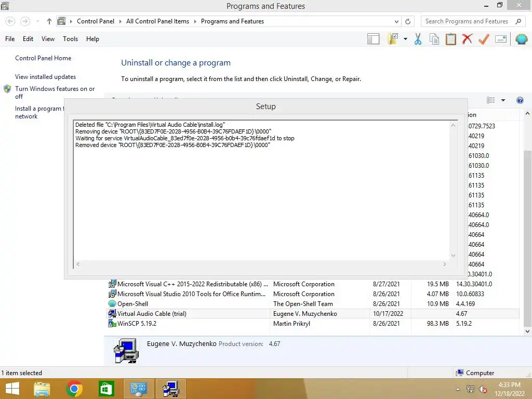Click the Up one level arrow
The width and height of the screenshot is (532, 399).
pos(49,21)
